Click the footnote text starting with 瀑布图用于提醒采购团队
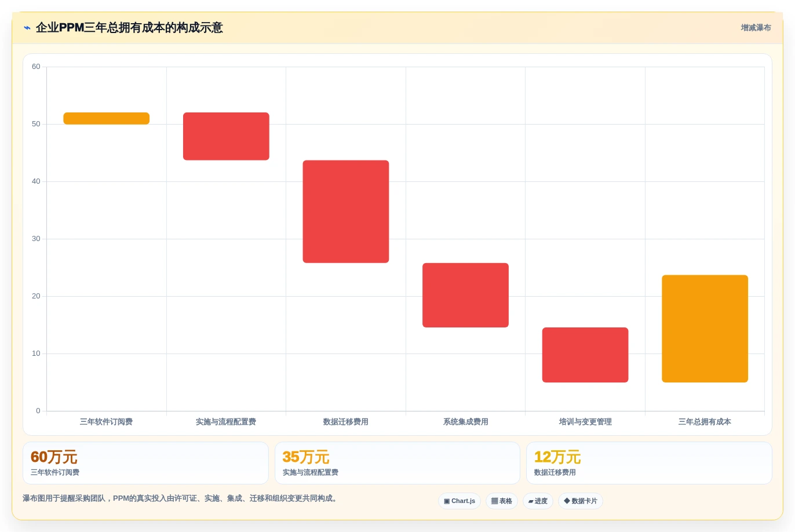795x532 pixels. tap(181, 498)
